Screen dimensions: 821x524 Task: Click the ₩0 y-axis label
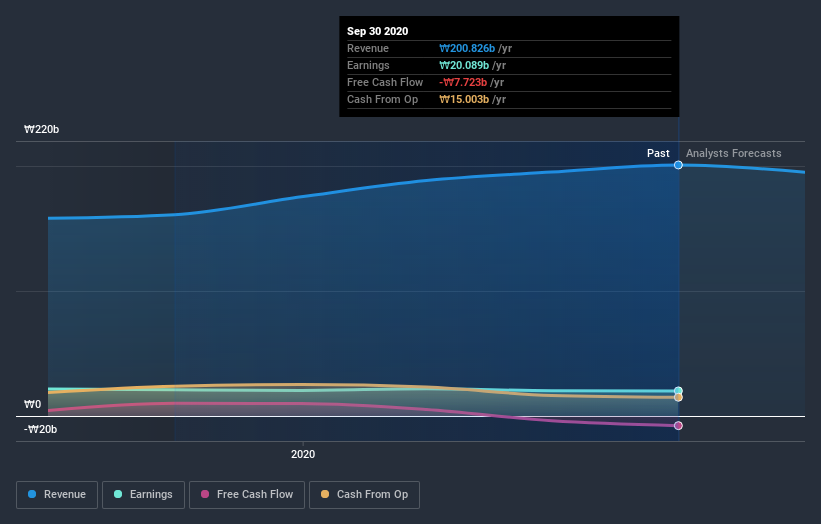(32, 404)
